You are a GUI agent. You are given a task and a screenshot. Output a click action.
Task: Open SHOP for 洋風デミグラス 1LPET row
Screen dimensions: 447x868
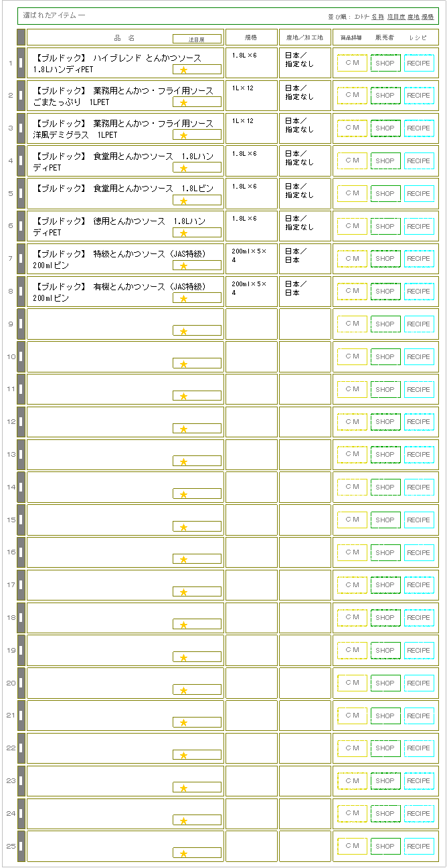pos(385,128)
